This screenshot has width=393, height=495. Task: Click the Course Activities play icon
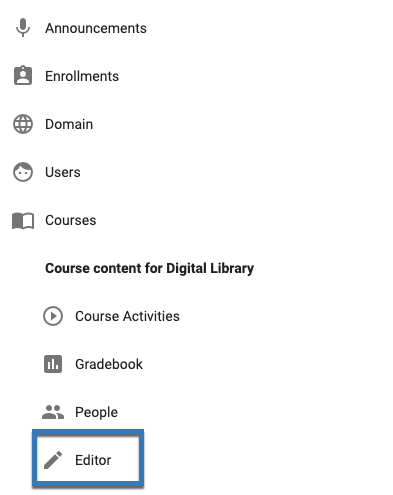click(53, 316)
